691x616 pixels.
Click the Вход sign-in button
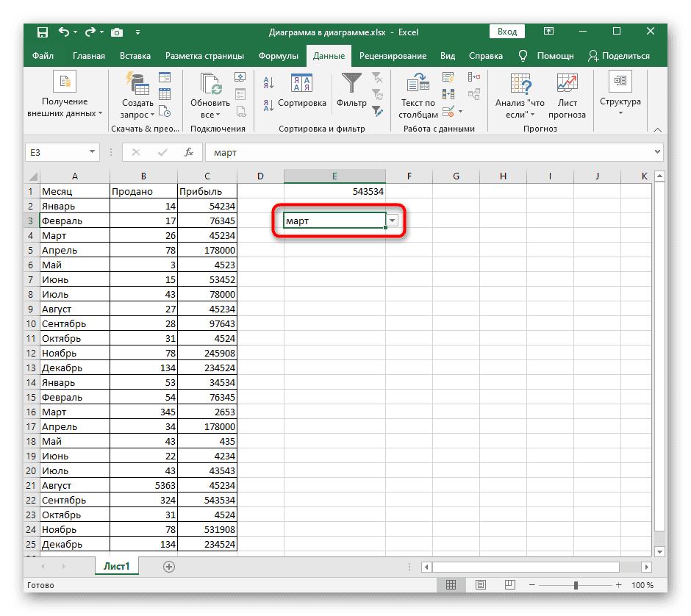coord(506,31)
